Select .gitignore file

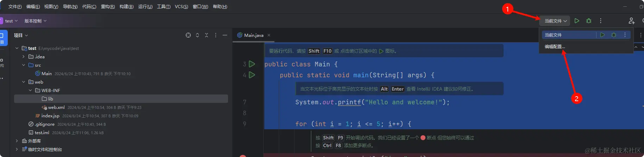[x=44, y=124]
